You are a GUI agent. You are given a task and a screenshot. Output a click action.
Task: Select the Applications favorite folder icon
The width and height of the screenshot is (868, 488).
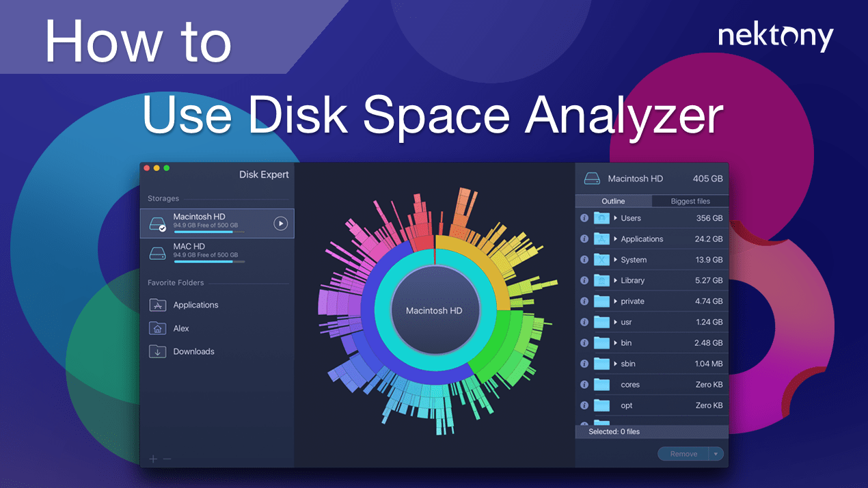159,305
